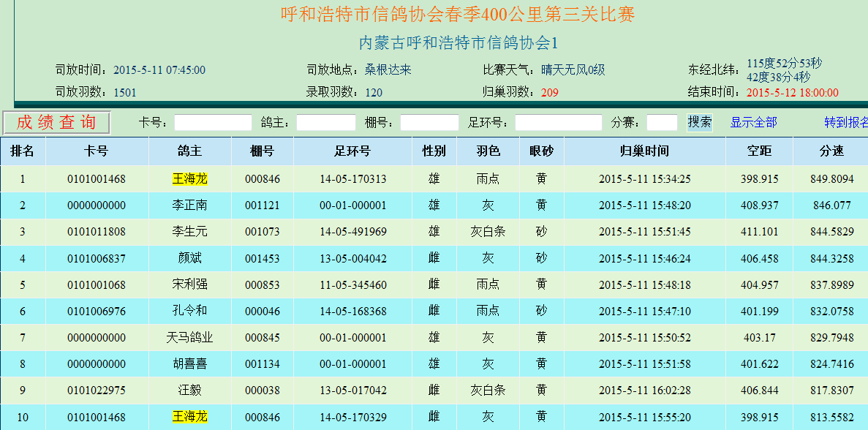Focus the 棚号 search input field

pyautogui.click(x=429, y=122)
